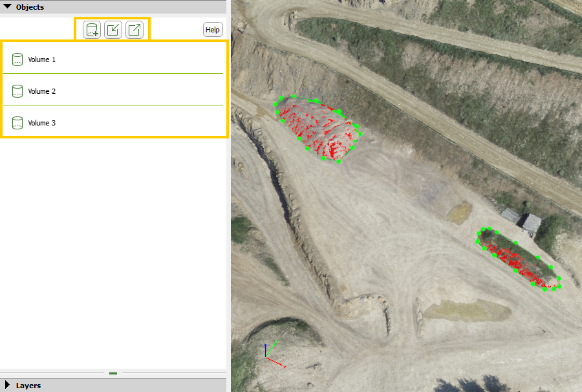Click the export volume icon

pyautogui.click(x=135, y=29)
